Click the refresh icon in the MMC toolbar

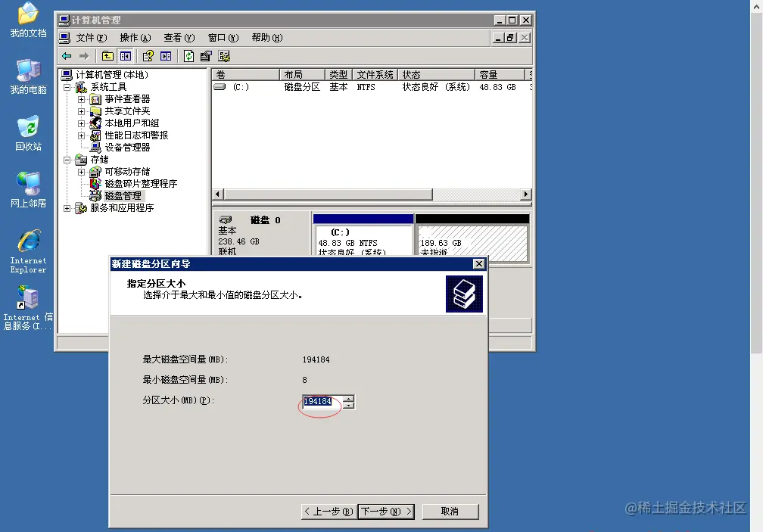coord(188,55)
